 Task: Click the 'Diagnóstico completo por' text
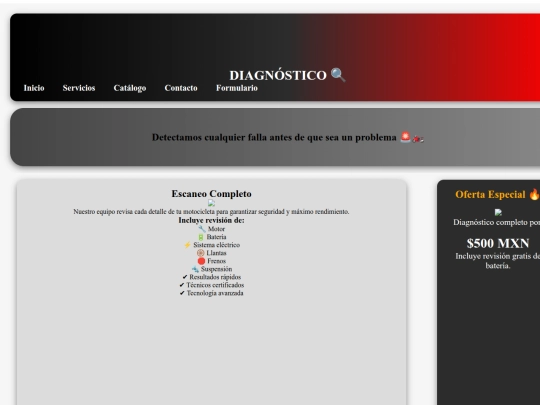(x=496, y=222)
